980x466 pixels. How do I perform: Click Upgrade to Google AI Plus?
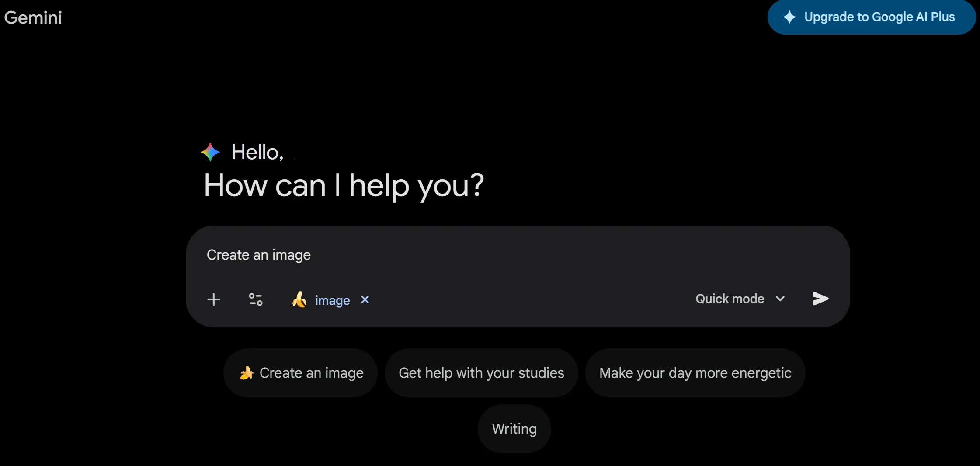(x=871, y=17)
